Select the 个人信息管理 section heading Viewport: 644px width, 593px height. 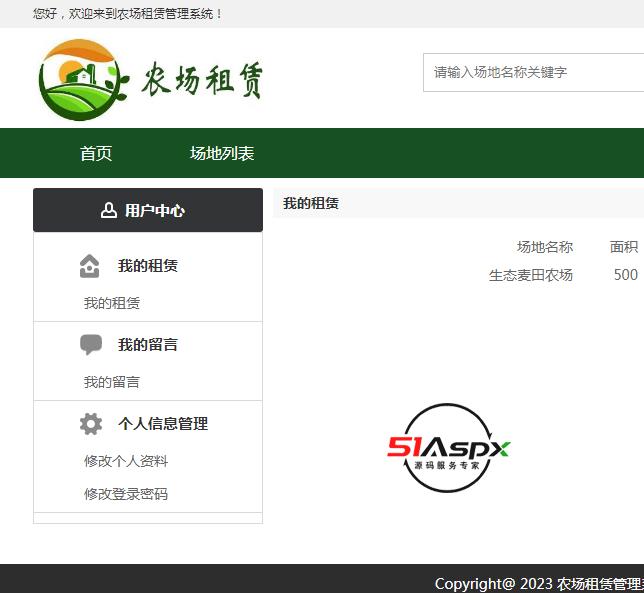click(x=163, y=423)
